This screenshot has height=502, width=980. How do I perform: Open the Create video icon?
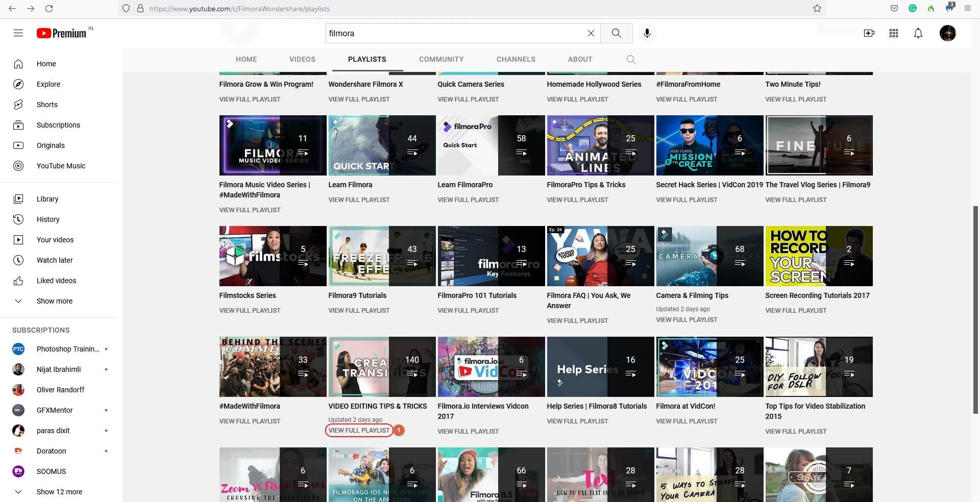point(869,33)
